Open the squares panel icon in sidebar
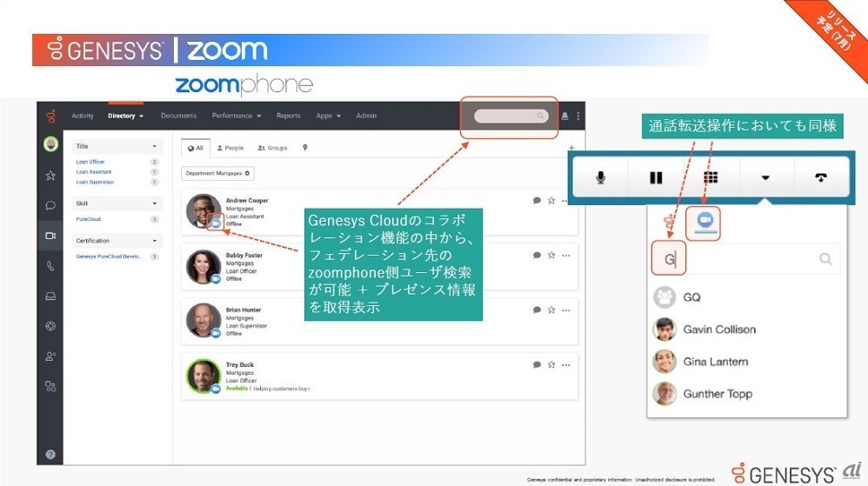Viewport: 868px width, 486px height. [50, 386]
